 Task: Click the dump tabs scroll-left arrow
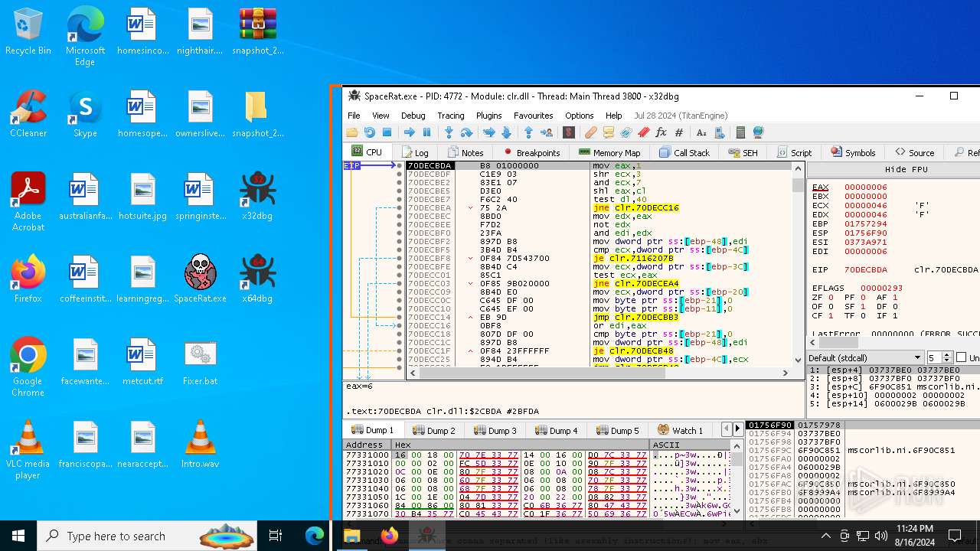728,429
